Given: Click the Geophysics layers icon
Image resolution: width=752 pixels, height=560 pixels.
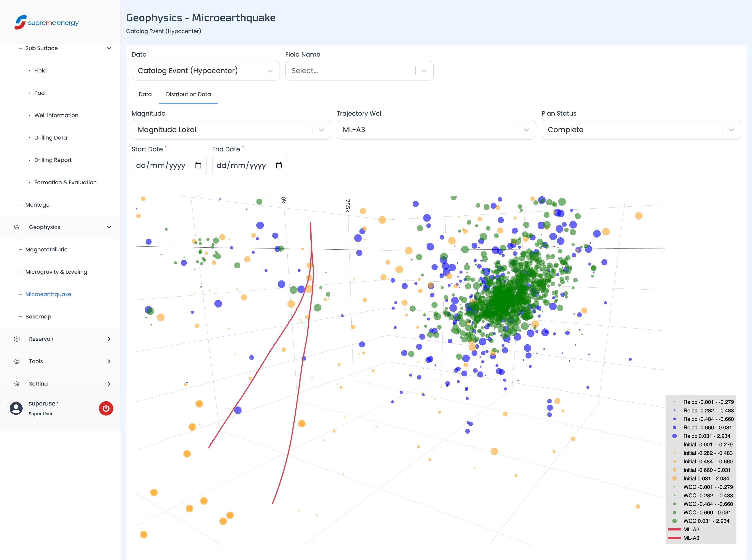Looking at the screenshot, I should click(17, 227).
